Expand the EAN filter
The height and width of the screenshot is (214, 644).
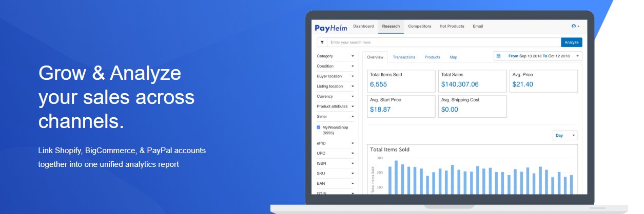click(x=336, y=183)
